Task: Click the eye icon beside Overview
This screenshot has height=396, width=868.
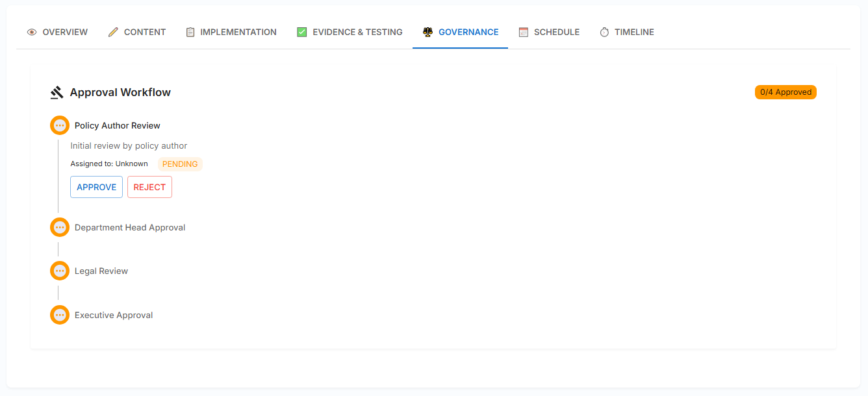Action: click(32, 32)
